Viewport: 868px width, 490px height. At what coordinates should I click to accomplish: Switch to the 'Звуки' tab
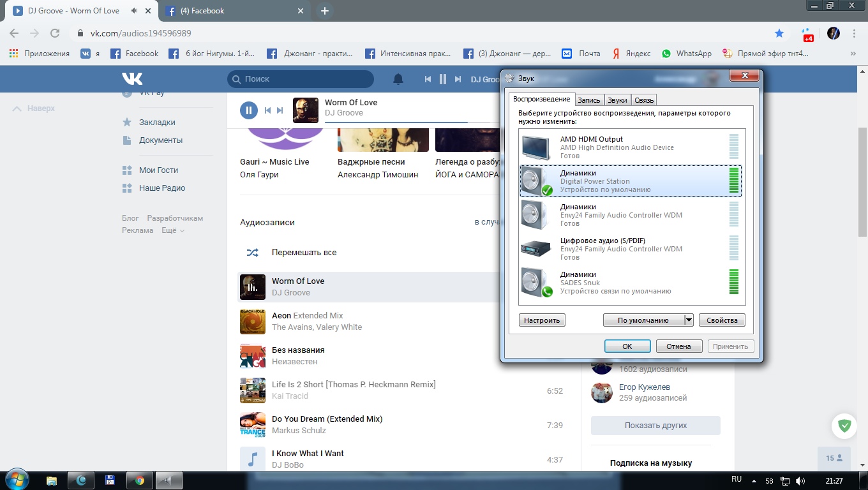coord(617,100)
